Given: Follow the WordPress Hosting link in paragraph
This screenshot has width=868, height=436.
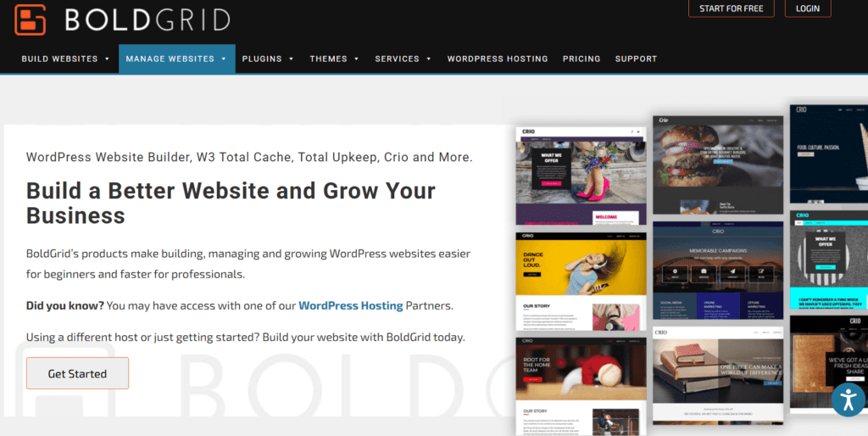Looking at the screenshot, I should point(350,305).
